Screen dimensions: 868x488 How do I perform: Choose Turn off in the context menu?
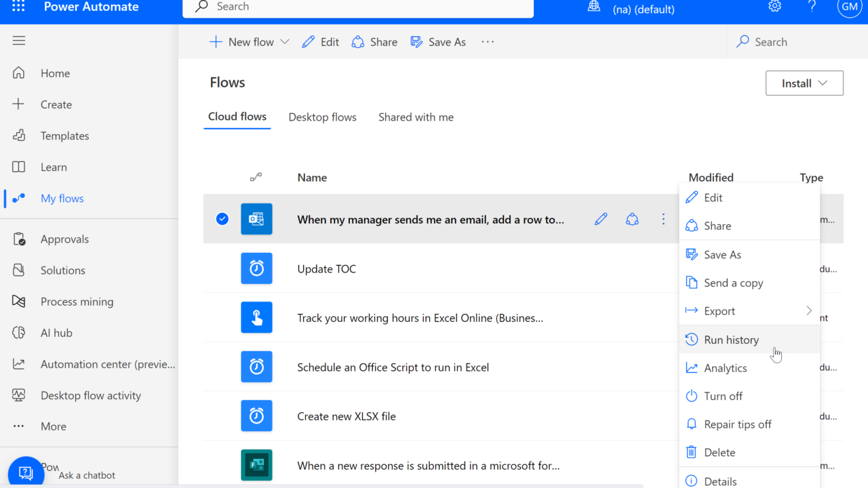(723, 396)
